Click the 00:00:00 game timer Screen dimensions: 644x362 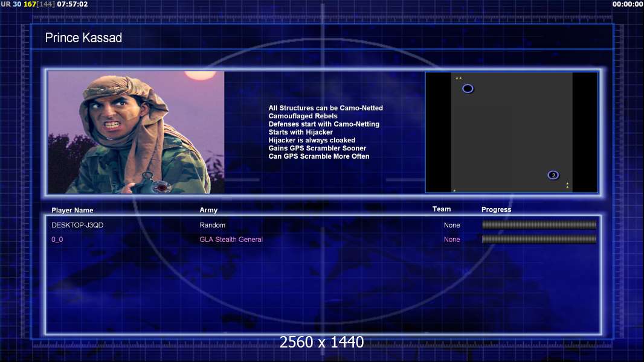coord(627,4)
